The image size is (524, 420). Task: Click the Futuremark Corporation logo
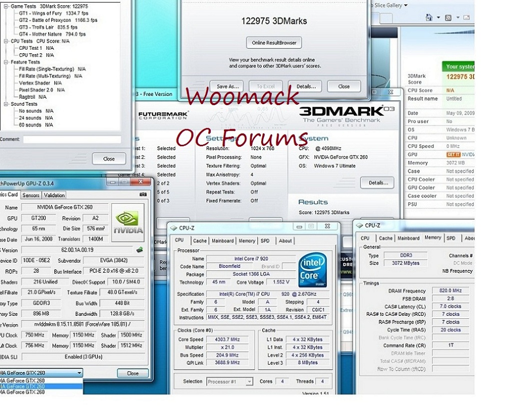click(163, 115)
